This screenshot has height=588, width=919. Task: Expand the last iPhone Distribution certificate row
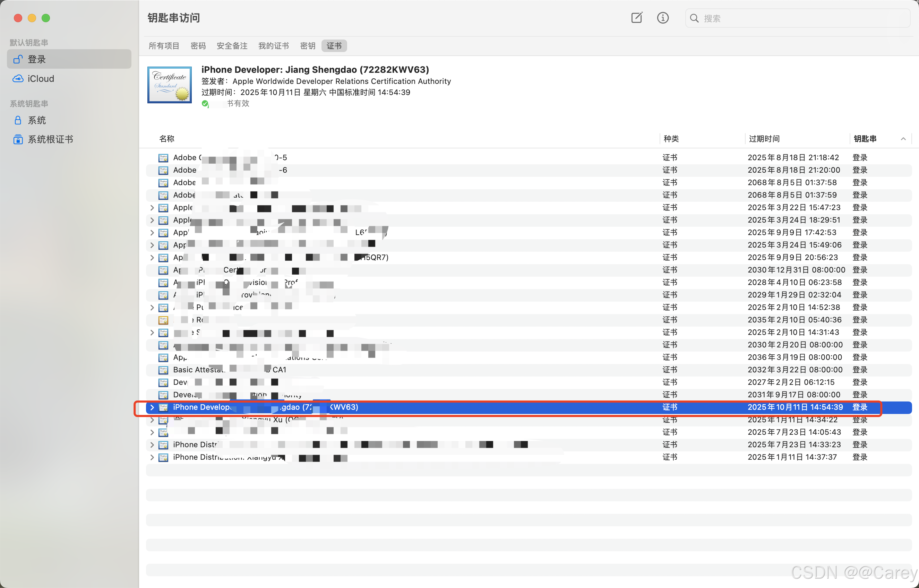152,457
